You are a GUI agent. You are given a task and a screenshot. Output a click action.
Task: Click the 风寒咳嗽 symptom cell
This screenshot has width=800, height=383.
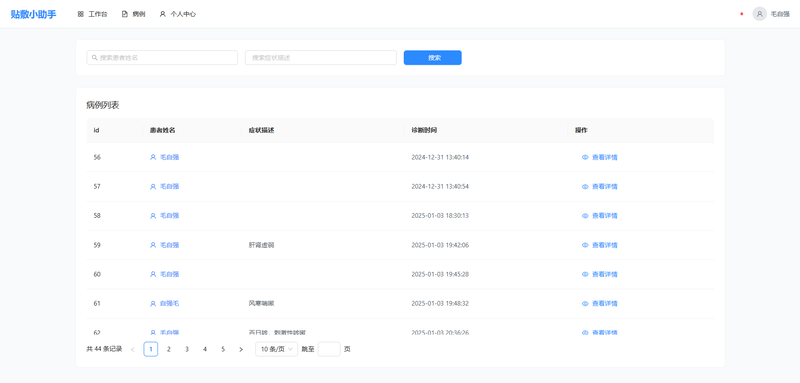(262, 303)
